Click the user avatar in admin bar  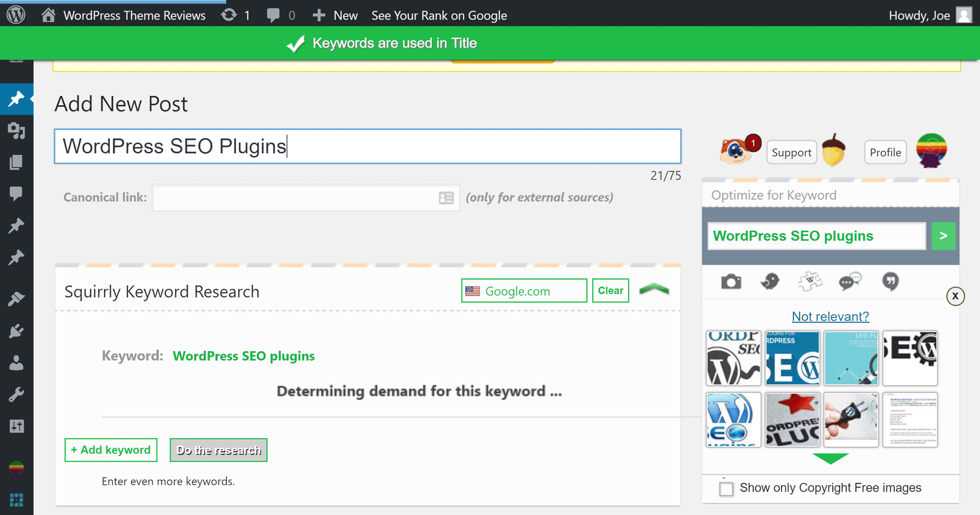click(x=964, y=15)
